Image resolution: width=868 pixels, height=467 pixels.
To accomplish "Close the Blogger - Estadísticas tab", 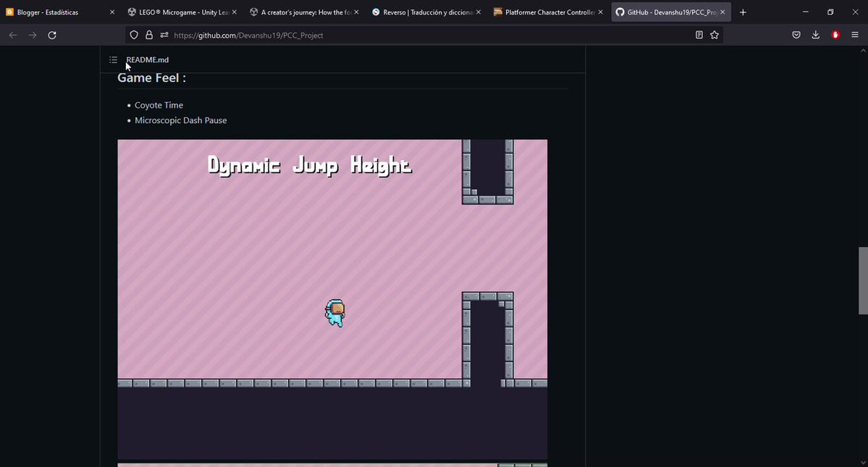I will [x=112, y=12].
